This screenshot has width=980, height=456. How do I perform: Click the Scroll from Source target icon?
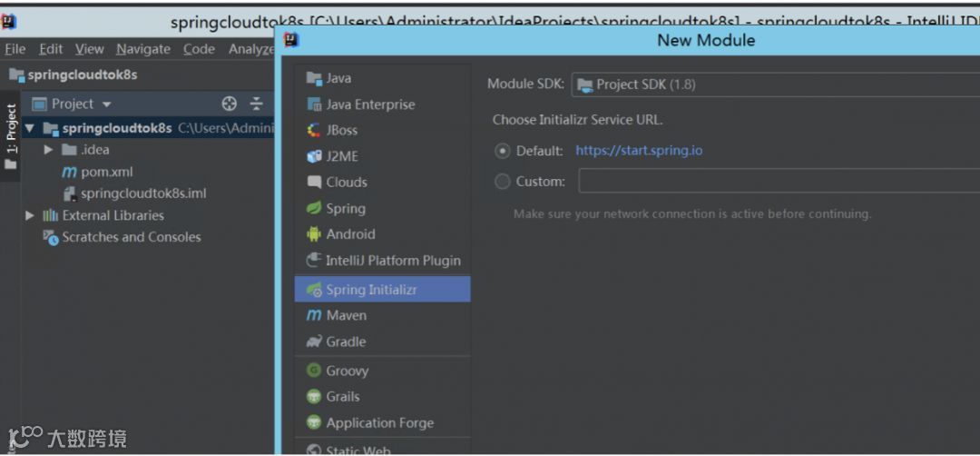230,104
